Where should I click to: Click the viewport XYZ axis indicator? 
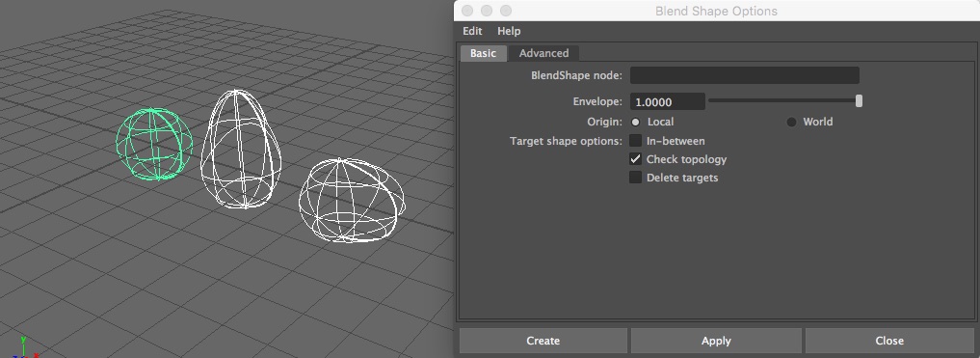coord(26,347)
